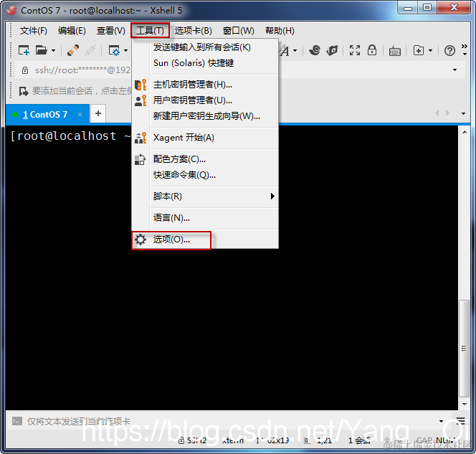
Task: Click the Xagent toolbar icon beside Xftp
Action: pos(332,50)
